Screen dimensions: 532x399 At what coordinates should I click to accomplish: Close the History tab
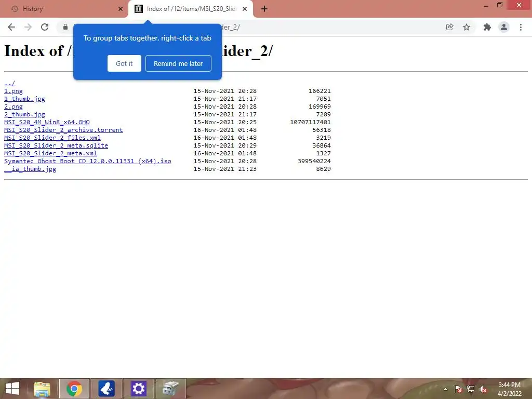tap(121, 9)
